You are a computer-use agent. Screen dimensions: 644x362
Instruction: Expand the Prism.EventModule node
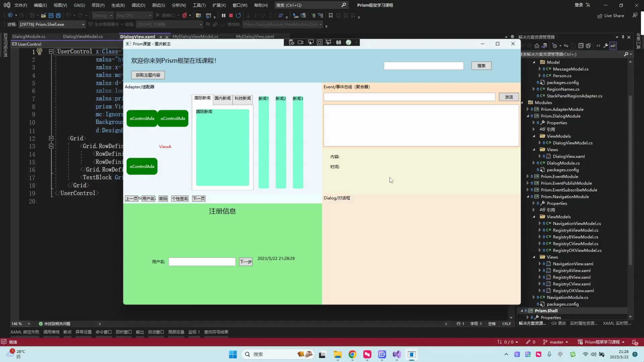[528, 177]
